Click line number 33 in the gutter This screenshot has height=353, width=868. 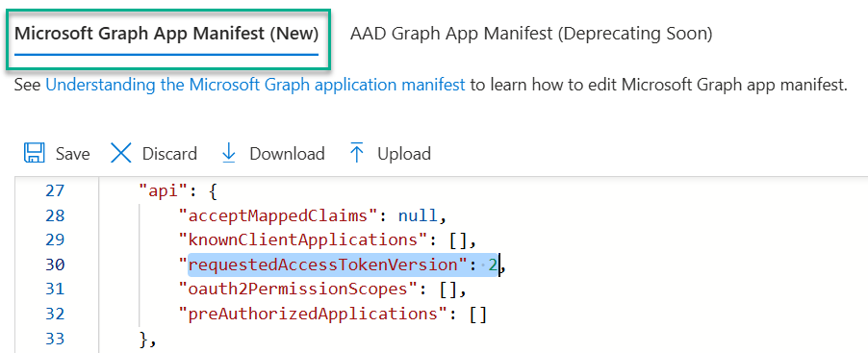55,338
